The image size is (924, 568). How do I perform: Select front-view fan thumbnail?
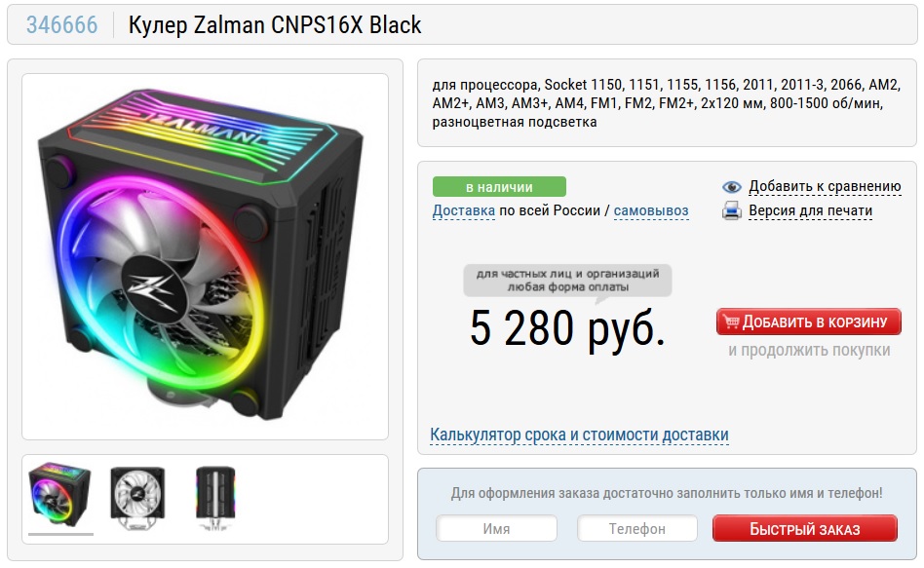(137, 498)
